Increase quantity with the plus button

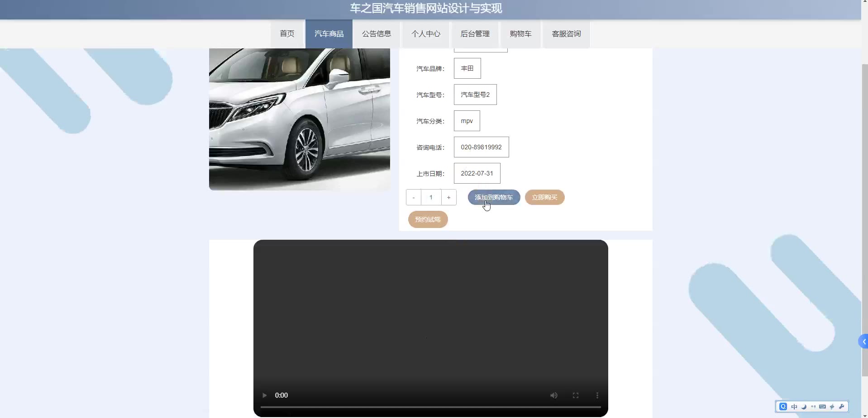tap(448, 197)
